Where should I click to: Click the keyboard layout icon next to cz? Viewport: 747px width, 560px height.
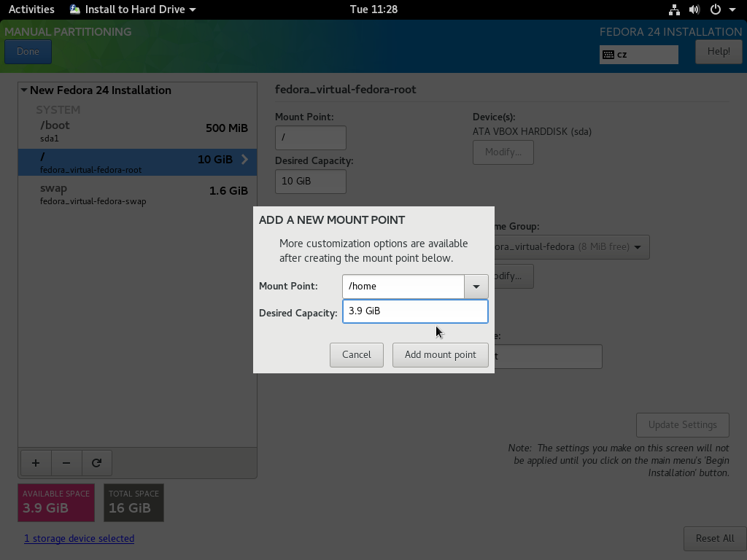pos(608,55)
